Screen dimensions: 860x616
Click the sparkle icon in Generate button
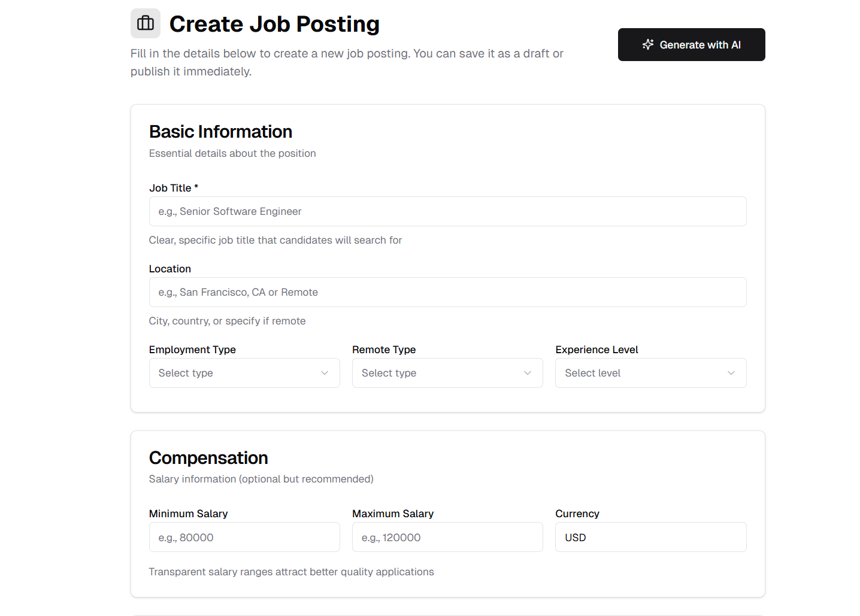(647, 44)
